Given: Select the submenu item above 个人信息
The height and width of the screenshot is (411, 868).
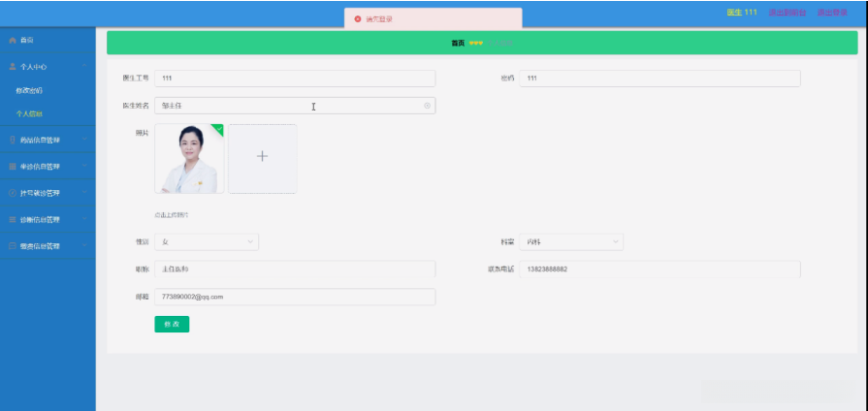Looking at the screenshot, I should 29,90.
